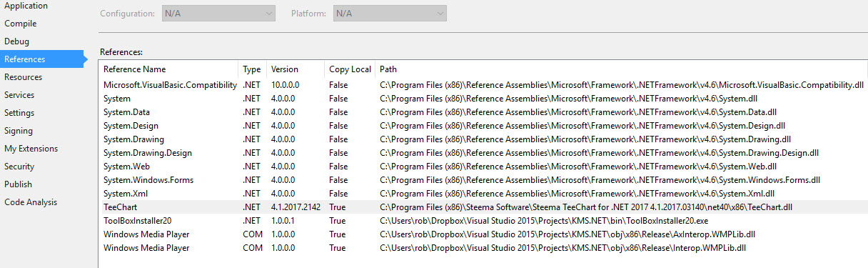Click the TeeChart.dll path cell
The height and width of the screenshot is (268, 868).
(x=586, y=207)
